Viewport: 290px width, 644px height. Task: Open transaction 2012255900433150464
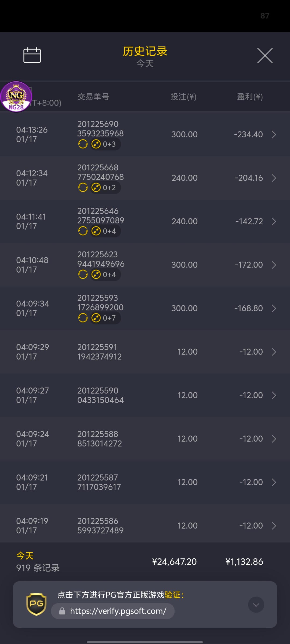point(100,395)
